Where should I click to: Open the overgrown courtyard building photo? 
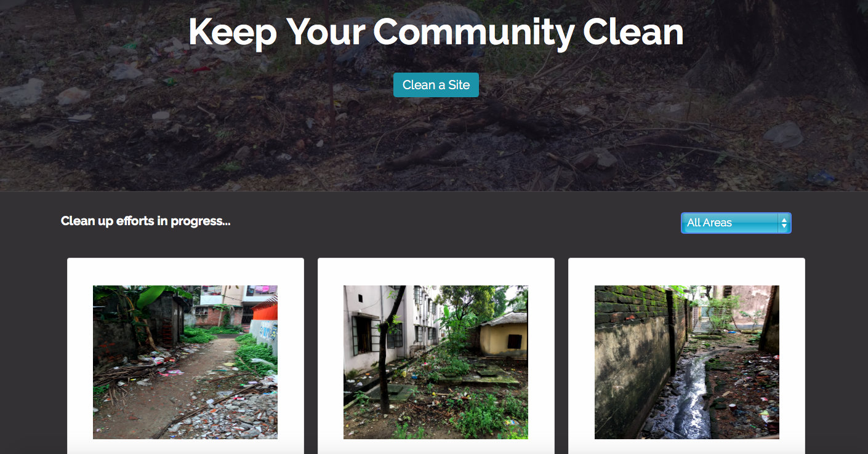point(436,362)
